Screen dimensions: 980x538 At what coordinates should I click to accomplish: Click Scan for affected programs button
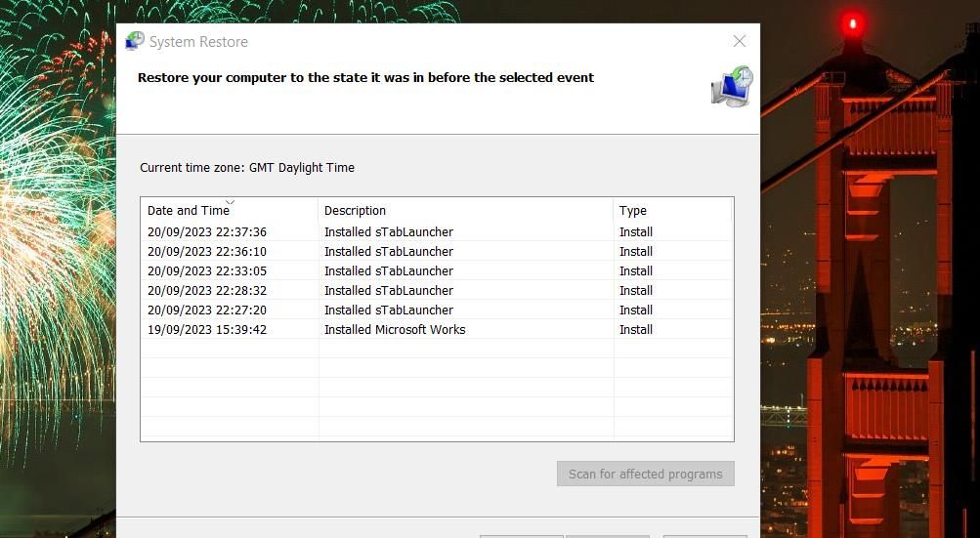(645, 475)
